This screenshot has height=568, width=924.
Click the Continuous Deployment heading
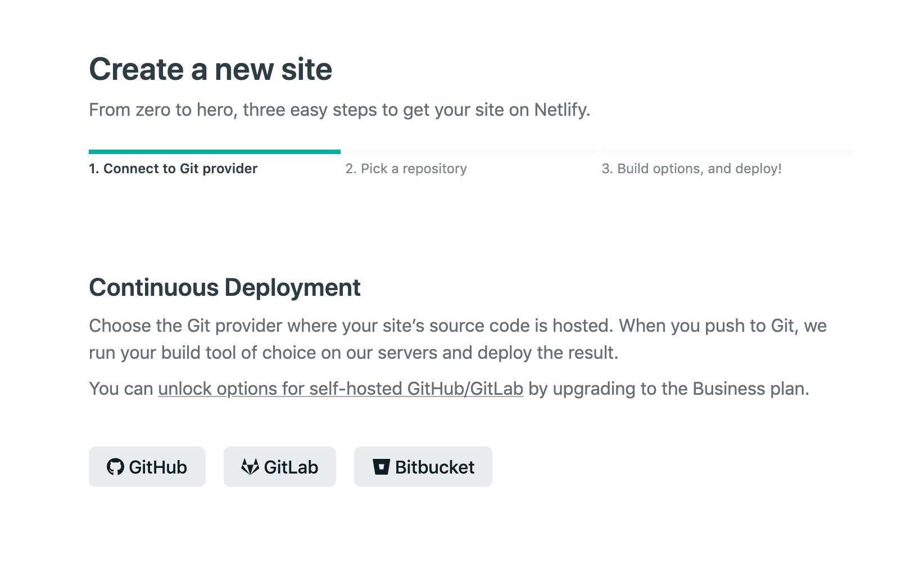(x=225, y=287)
